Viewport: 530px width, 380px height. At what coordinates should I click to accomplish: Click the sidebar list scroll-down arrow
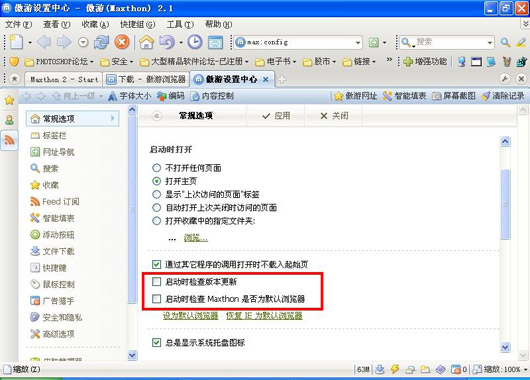[x=132, y=355]
